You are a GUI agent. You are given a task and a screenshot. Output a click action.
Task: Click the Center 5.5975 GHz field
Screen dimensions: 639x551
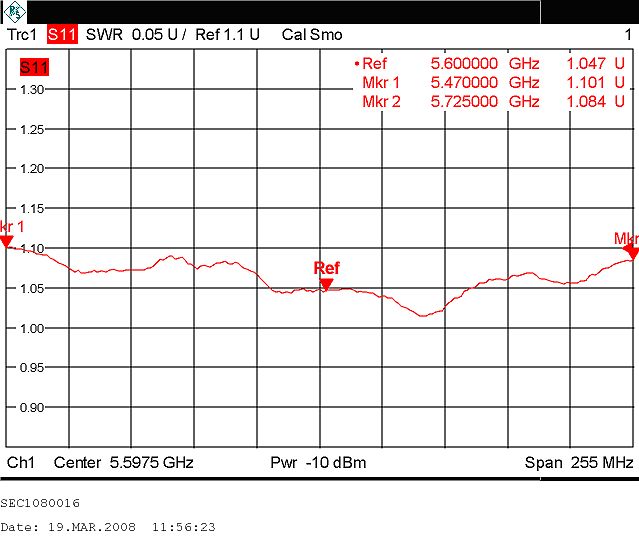pyautogui.click(x=123, y=463)
